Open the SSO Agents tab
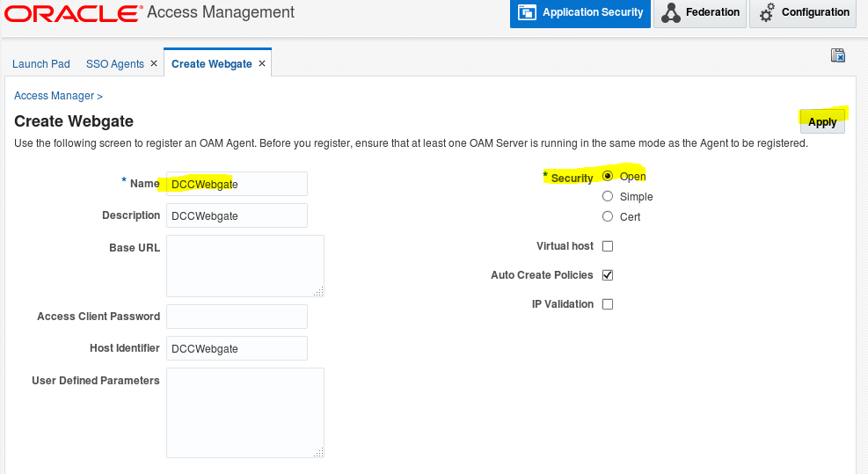868x474 pixels. [114, 63]
